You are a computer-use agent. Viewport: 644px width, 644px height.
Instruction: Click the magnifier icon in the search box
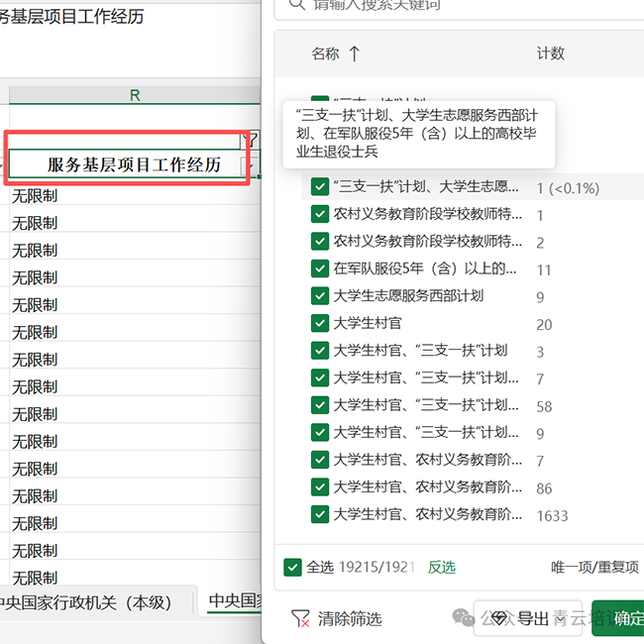coord(294,4)
